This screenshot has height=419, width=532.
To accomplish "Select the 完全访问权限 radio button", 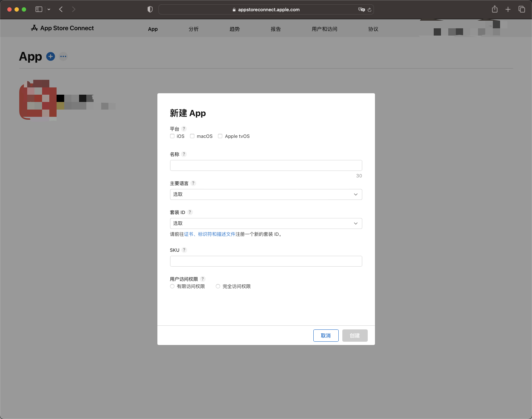I will 218,287.
